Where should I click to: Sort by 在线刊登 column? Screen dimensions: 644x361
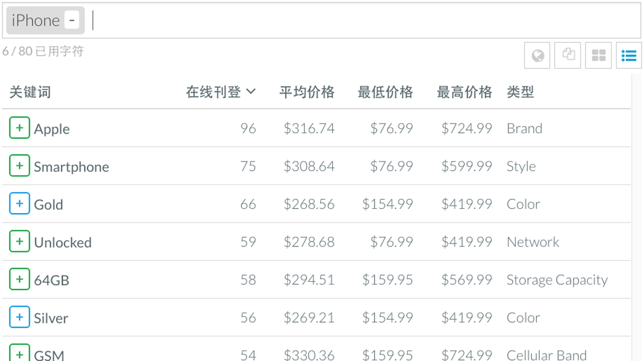[221, 92]
